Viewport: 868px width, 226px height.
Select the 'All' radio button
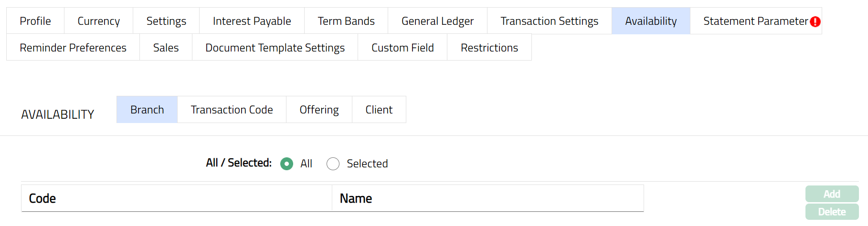[x=286, y=164]
